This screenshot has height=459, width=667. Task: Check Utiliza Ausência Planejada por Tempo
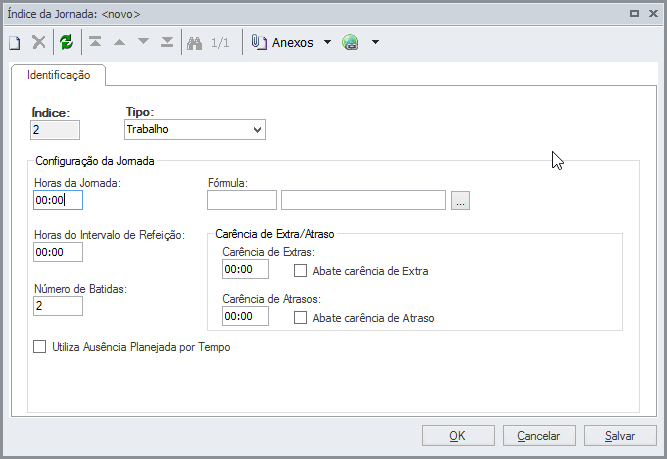click(x=40, y=347)
